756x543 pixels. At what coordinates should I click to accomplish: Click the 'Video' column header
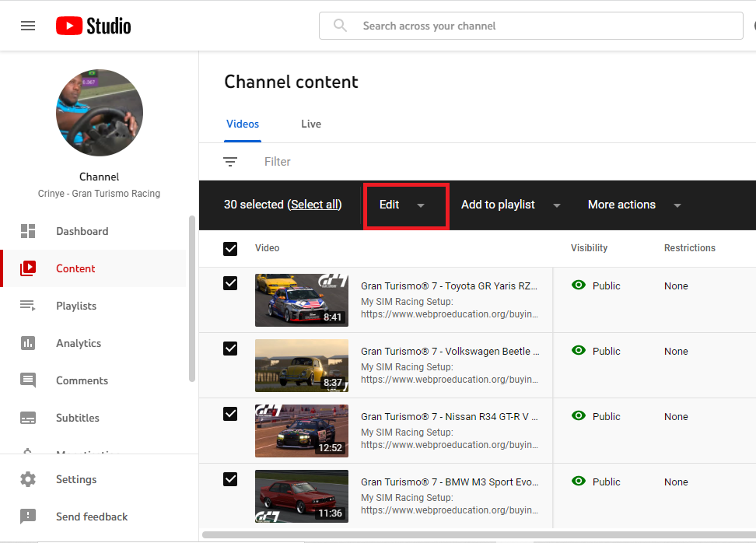point(267,248)
